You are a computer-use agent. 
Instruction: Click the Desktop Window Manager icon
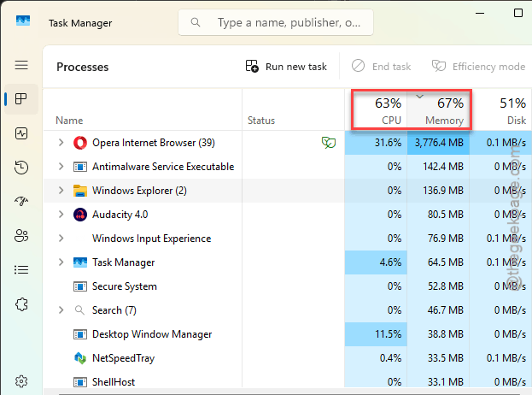(x=80, y=334)
